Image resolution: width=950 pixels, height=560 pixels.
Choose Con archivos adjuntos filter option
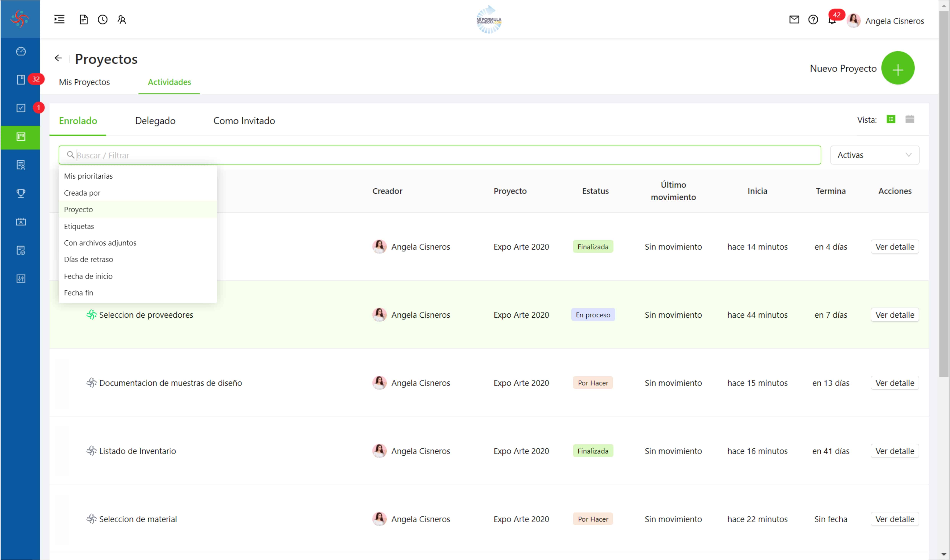tap(138, 243)
